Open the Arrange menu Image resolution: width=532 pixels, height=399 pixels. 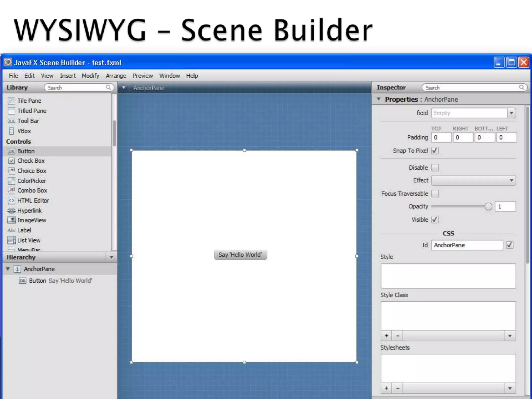[x=116, y=76]
